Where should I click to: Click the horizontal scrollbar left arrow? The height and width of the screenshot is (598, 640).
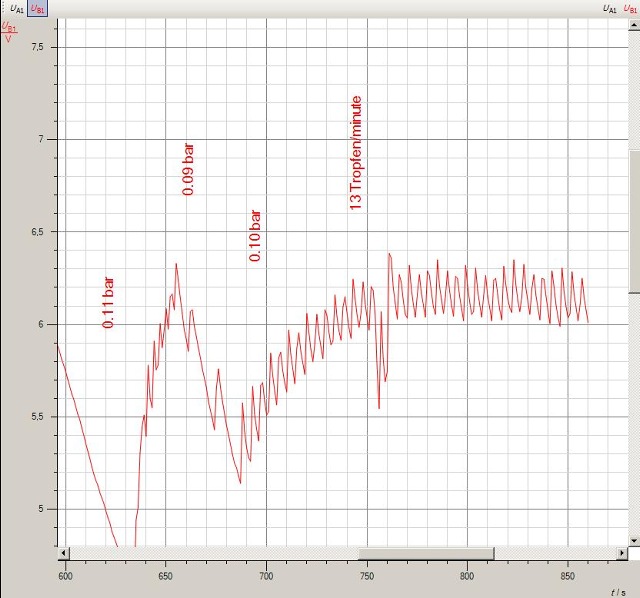pos(63,553)
